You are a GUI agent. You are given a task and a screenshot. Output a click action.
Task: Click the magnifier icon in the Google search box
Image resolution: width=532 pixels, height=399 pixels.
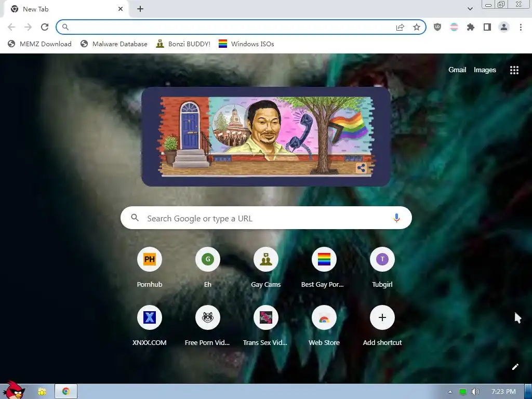(x=135, y=218)
